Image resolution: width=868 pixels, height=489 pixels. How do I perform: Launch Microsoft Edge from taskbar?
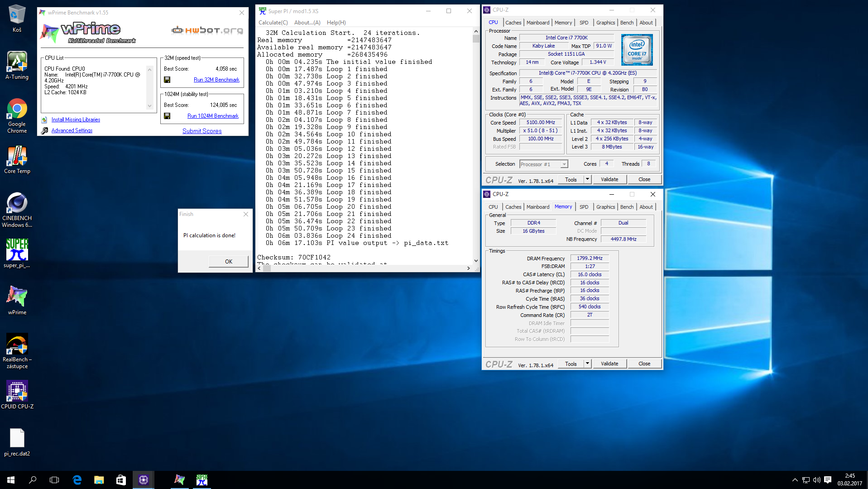click(x=77, y=480)
